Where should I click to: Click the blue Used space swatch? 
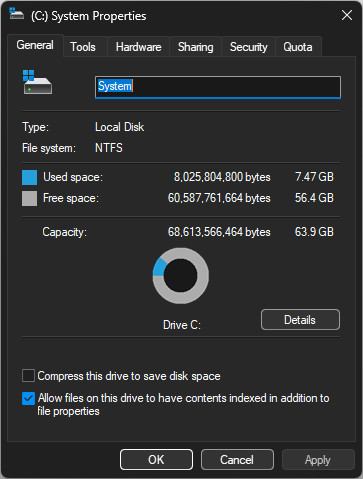coord(29,177)
